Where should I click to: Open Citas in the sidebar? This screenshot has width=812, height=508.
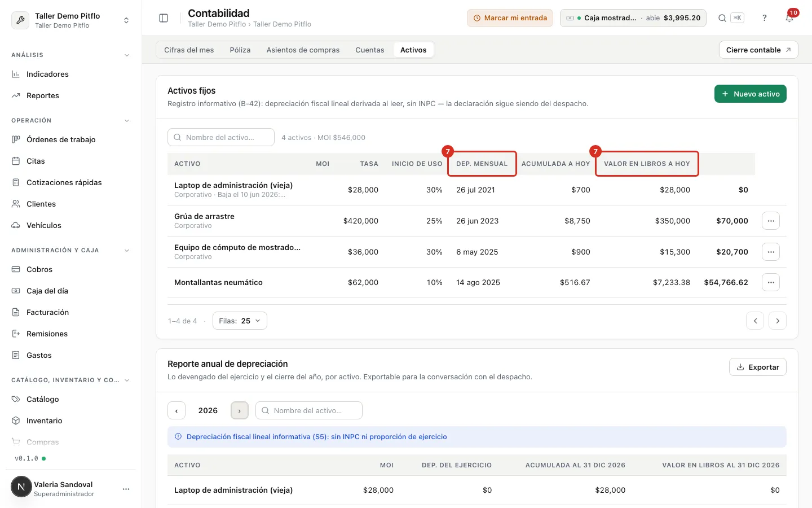click(x=71, y=161)
